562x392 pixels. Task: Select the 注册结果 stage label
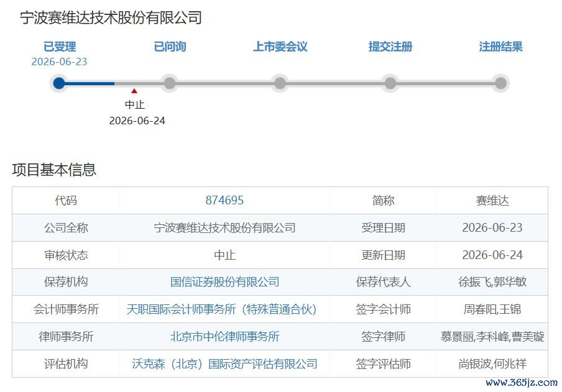point(501,47)
